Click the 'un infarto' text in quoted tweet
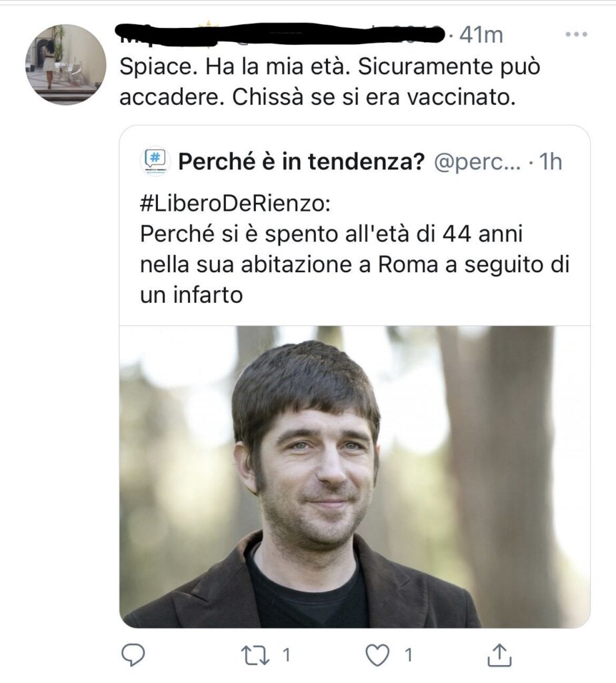This screenshot has height=683, width=616. pos(191,295)
